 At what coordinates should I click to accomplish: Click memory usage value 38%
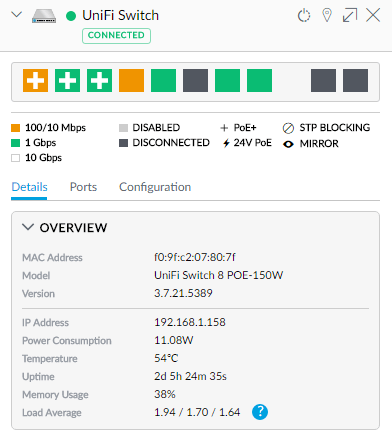(165, 394)
